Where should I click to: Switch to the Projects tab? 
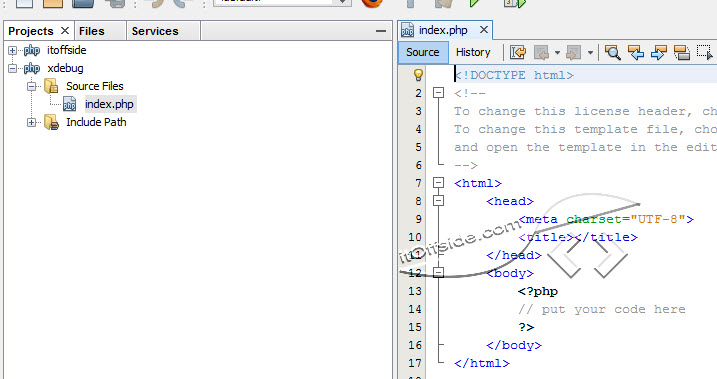[31, 31]
